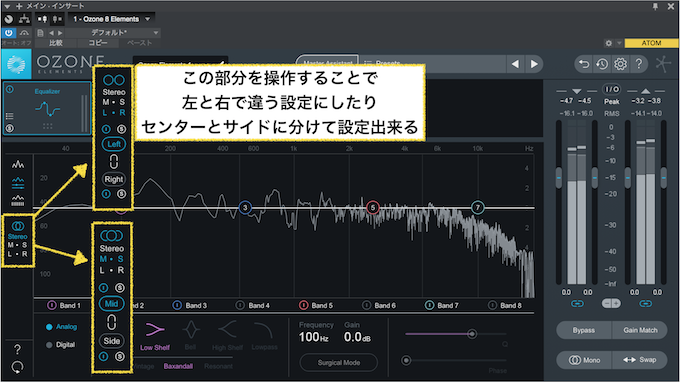This screenshot has width=680, height=382.
Task: Open the Ozone settings gear icon
Action: click(620, 64)
